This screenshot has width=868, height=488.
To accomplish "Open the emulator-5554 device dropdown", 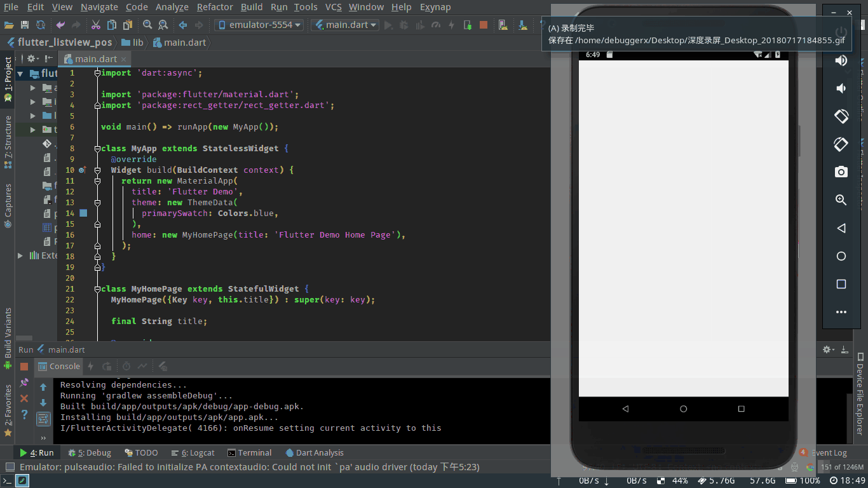I will pos(259,25).
